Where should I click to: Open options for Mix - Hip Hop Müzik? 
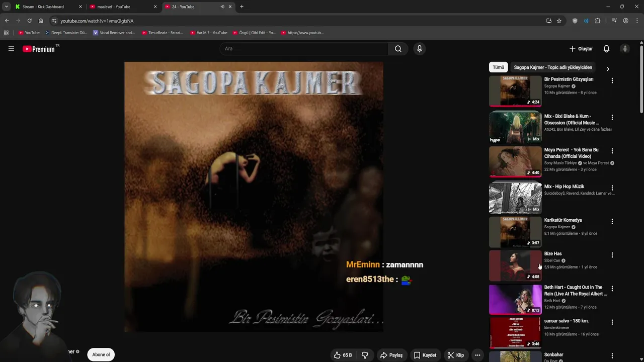click(612, 188)
